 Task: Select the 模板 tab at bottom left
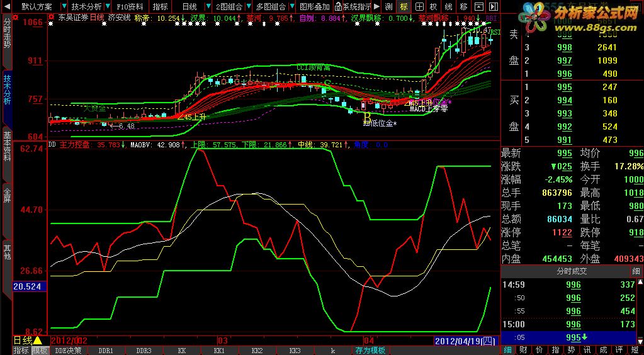coord(40,351)
